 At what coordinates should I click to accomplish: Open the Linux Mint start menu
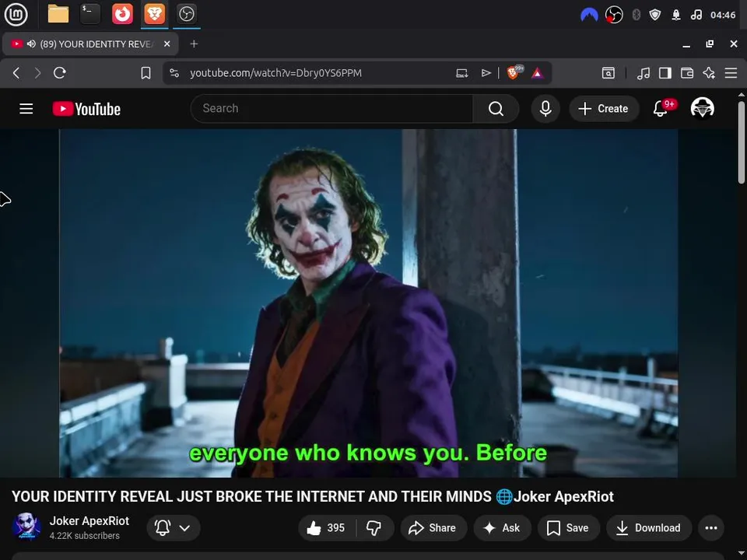[16, 14]
